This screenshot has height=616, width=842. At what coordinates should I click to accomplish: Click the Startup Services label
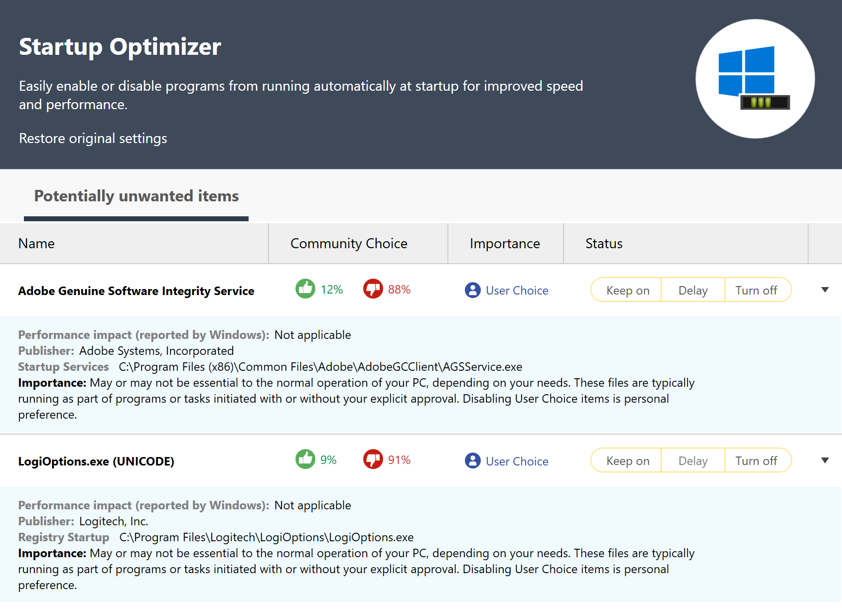pos(63,367)
